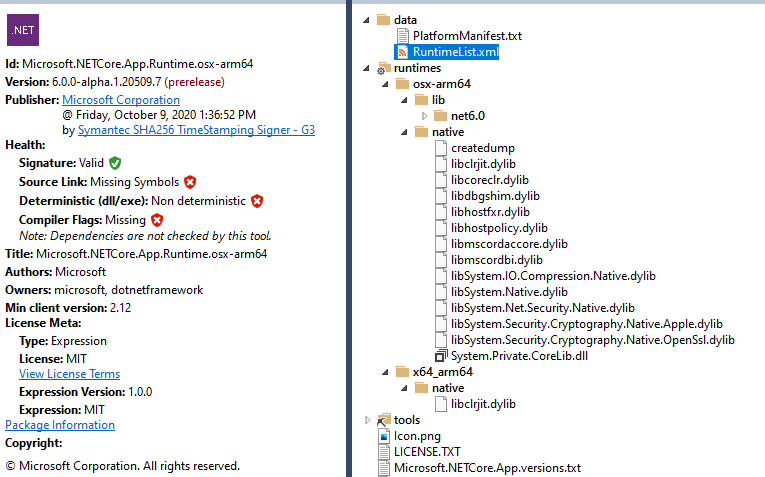The height and width of the screenshot is (477, 765).
Task: Click the PlatformManifest.txt file icon
Action: pos(403,36)
